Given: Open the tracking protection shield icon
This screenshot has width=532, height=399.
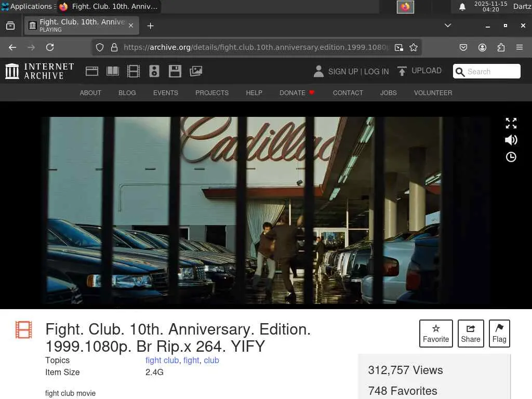Looking at the screenshot, I should tap(99, 47).
